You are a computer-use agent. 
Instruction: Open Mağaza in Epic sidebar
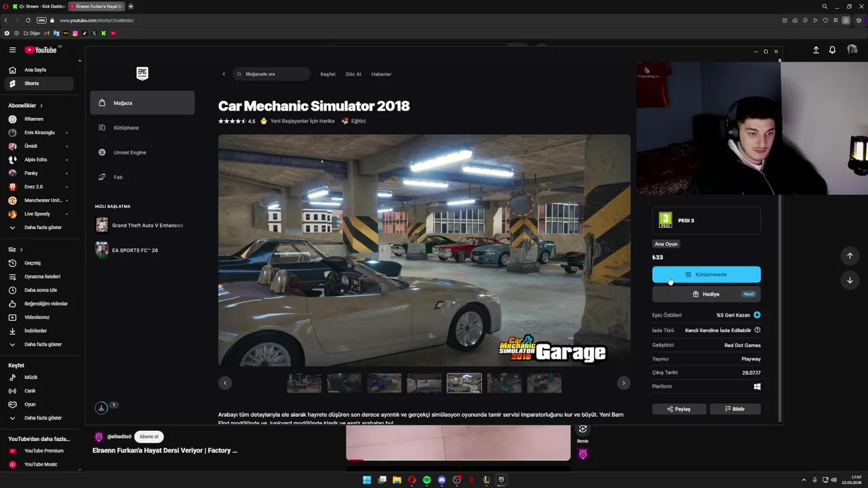tap(142, 103)
